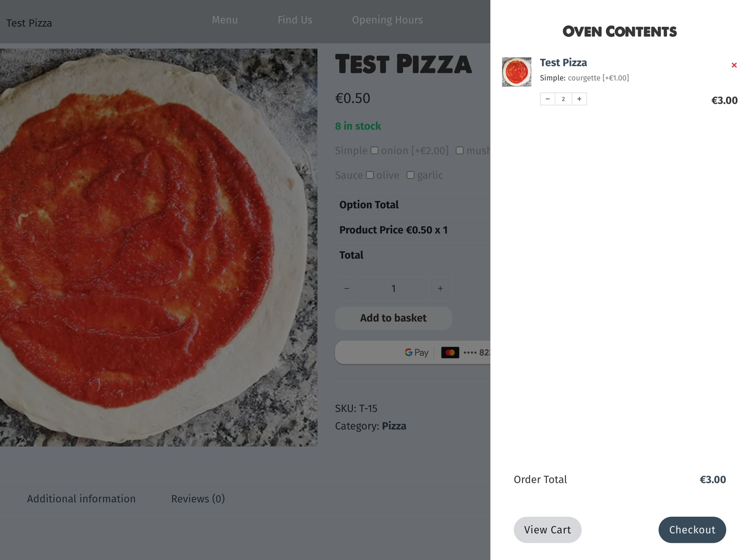The width and height of the screenshot is (742, 560).
Task: Enable the garlic sauce checkbox
Action: (x=410, y=175)
